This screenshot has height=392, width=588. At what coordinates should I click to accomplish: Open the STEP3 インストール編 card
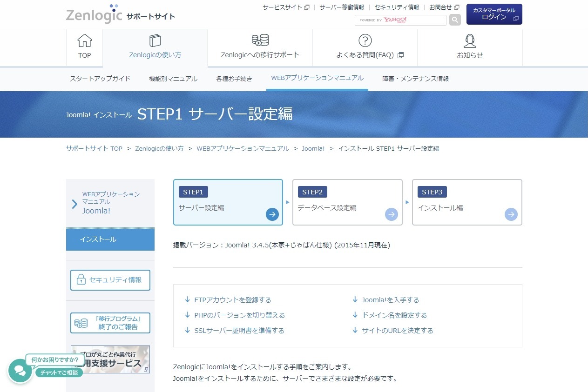pyautogui.click(x=467, y=202)
